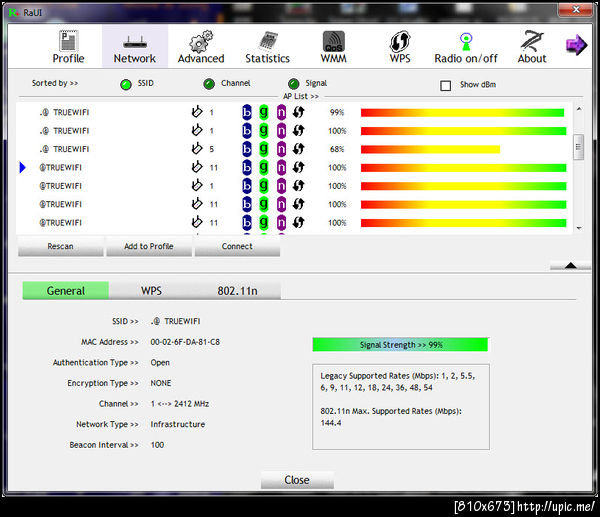Click the RaUI title bar logo

pyautogui.click(x=13, y=13)
